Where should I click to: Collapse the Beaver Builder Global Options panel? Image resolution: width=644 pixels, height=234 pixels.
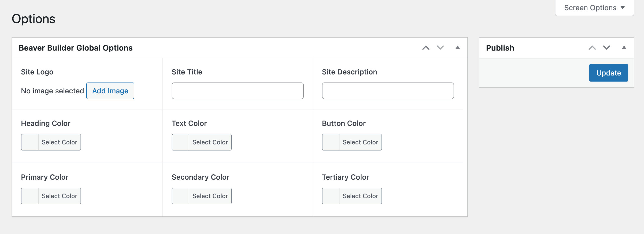[457, 47]
